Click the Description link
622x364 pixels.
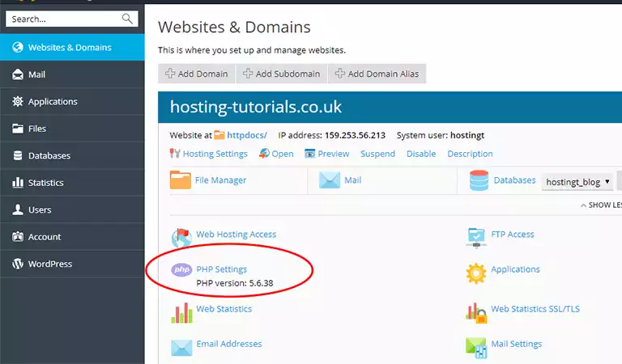(470, 154)
